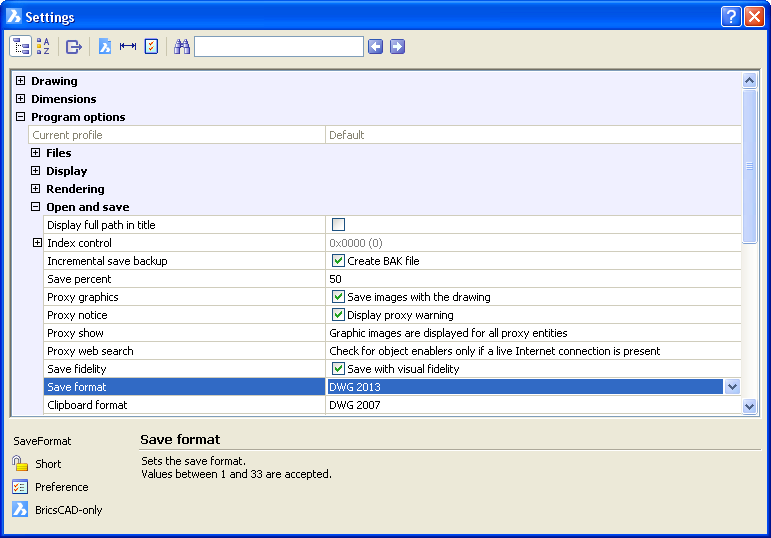Image resolution: width=771 pixels, height=538 pixels.
Task: Select the Clipboard format row
Action: click(x=392, y=405)
